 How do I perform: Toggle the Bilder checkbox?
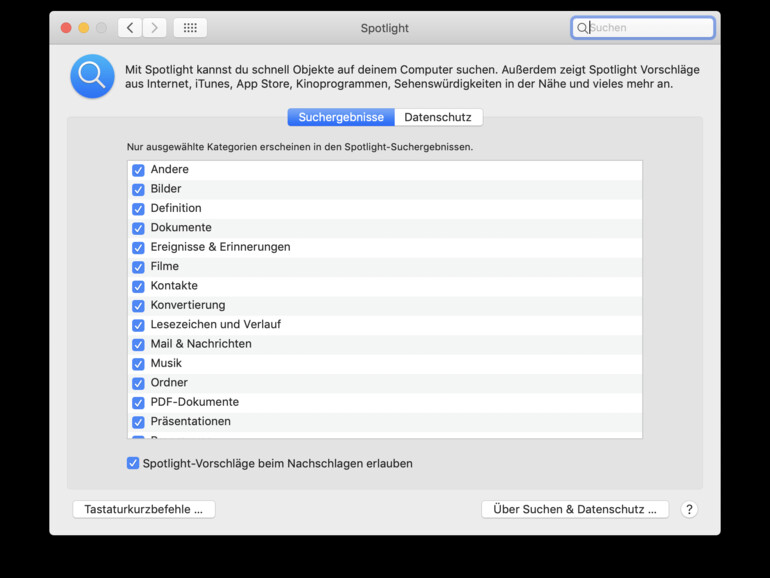click(138, 189)
